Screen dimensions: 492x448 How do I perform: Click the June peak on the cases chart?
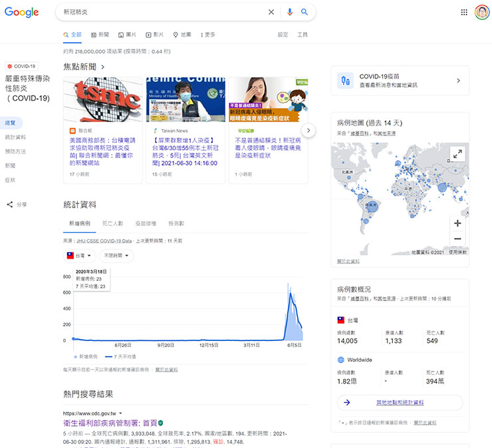coord(291,294)
